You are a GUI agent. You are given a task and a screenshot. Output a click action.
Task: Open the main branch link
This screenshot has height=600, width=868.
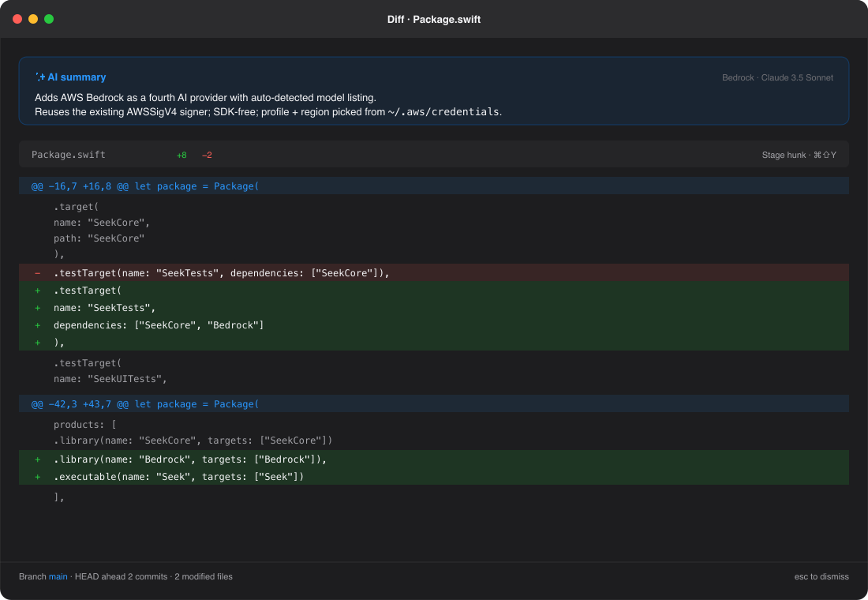[x=58, y=577]
